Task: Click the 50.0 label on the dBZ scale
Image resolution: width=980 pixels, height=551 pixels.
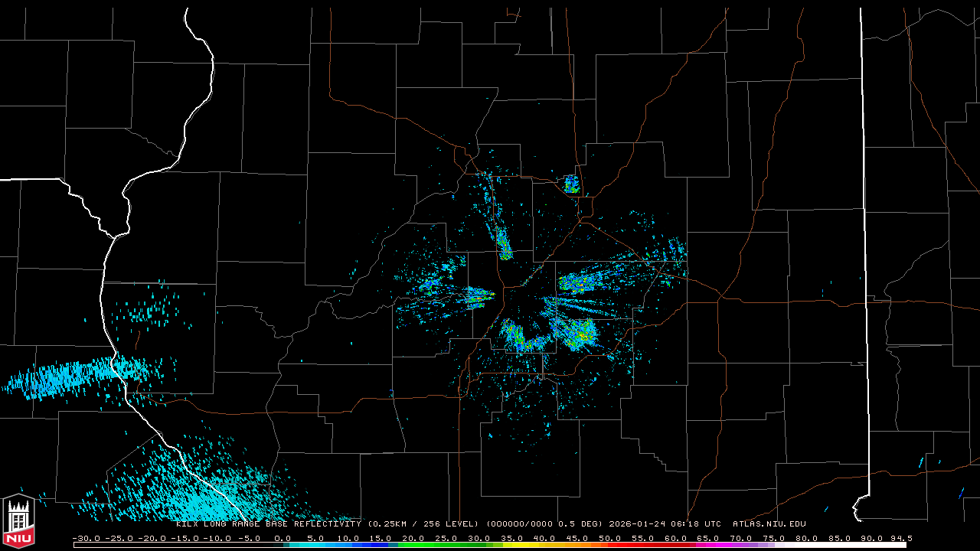Action: pyautogui.click(x=610, y=538)
